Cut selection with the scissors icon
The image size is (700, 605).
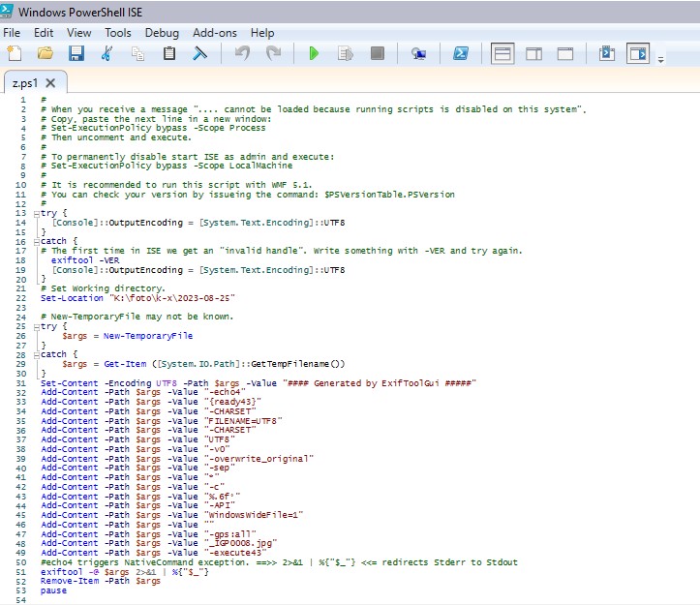pos(107,53)
